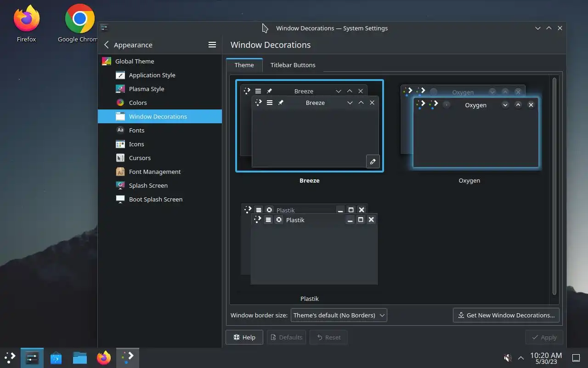Select Window Decorations sidebar entry

160,116
